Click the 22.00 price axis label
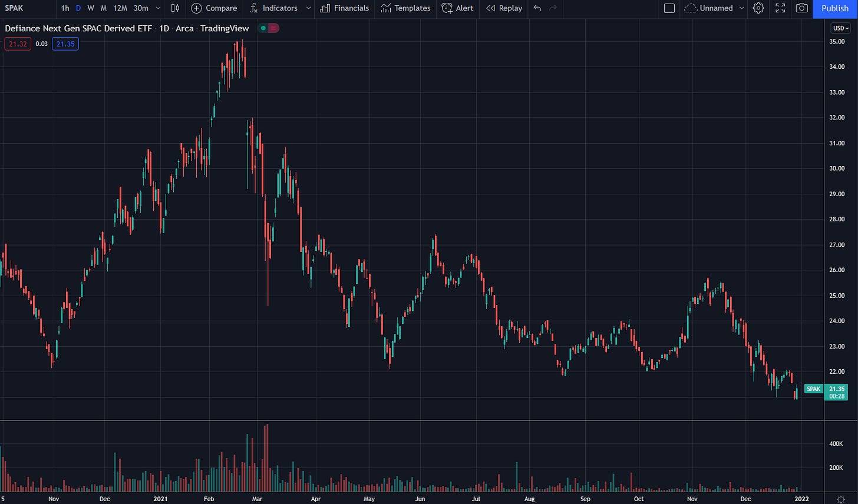The height and width of the screenshot is (504, 858). (x=837, y=372)
